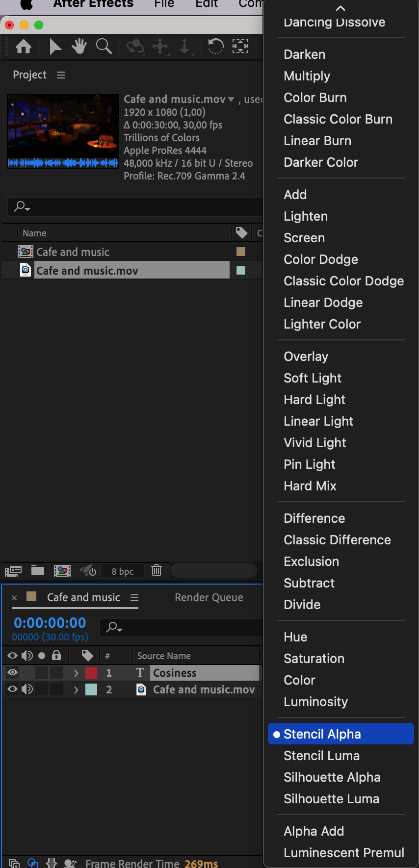419x868 pixels.
Task: Click the Home icon in the toolbar
Action: [x=24, y=47]
